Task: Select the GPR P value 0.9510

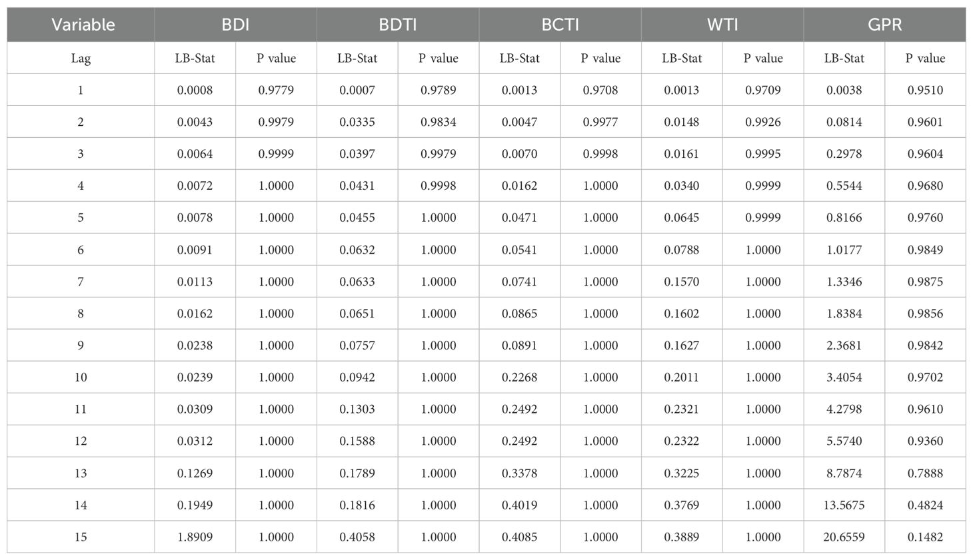Action: click(925, 90)
